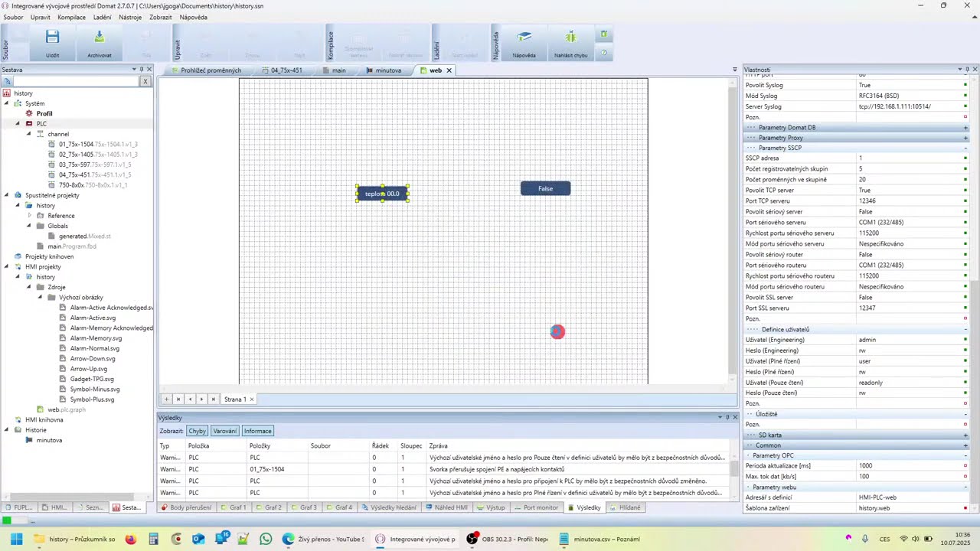Go to last page arrow icon

[x=214, y=399]
